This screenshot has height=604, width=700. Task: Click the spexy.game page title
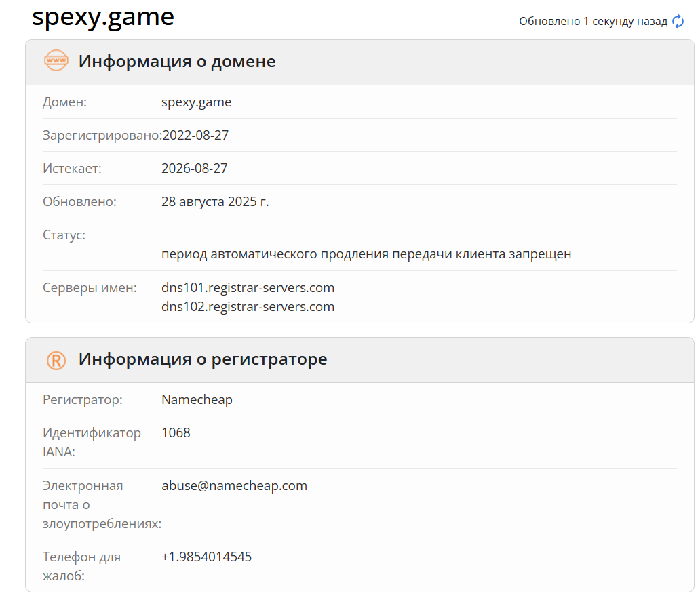pos(103,17)
